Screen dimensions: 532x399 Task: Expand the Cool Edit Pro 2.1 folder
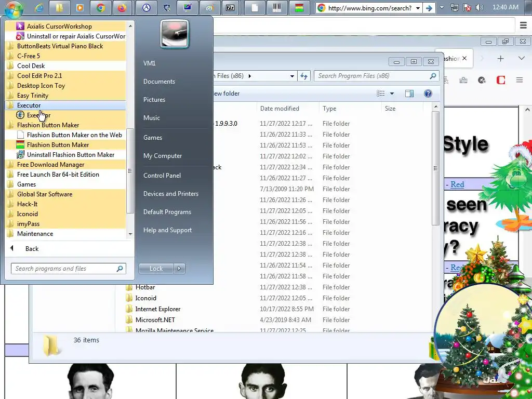coord(65,76)
